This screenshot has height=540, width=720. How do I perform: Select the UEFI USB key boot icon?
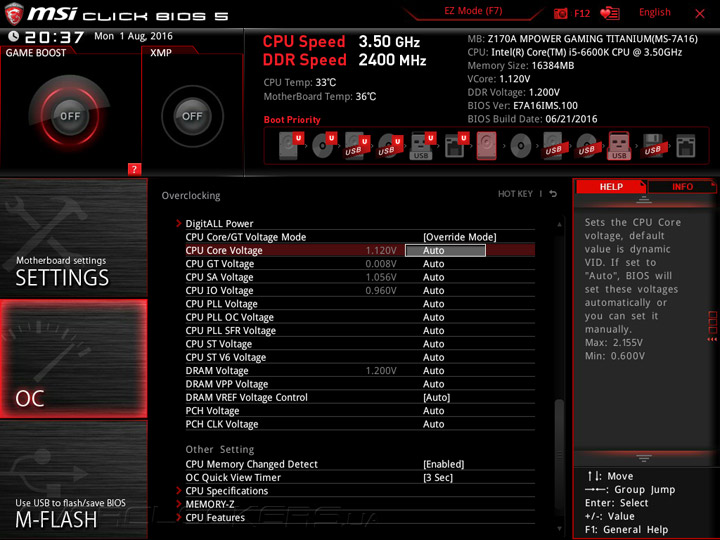[x=422, y=146]
